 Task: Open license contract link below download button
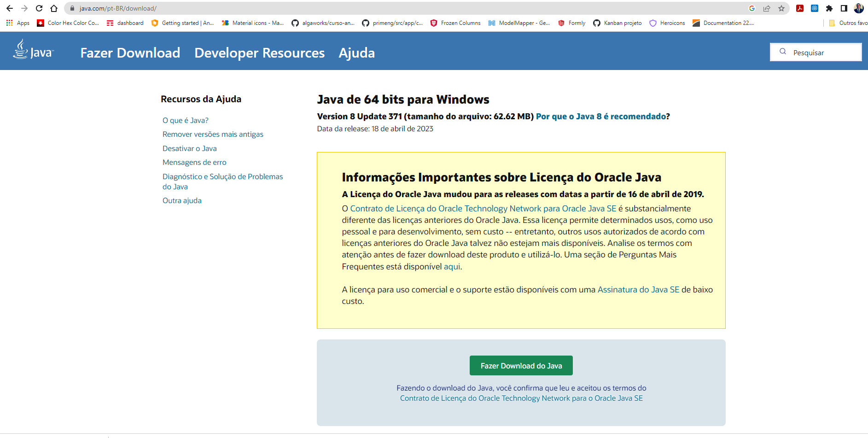click(x=521, y=398)
